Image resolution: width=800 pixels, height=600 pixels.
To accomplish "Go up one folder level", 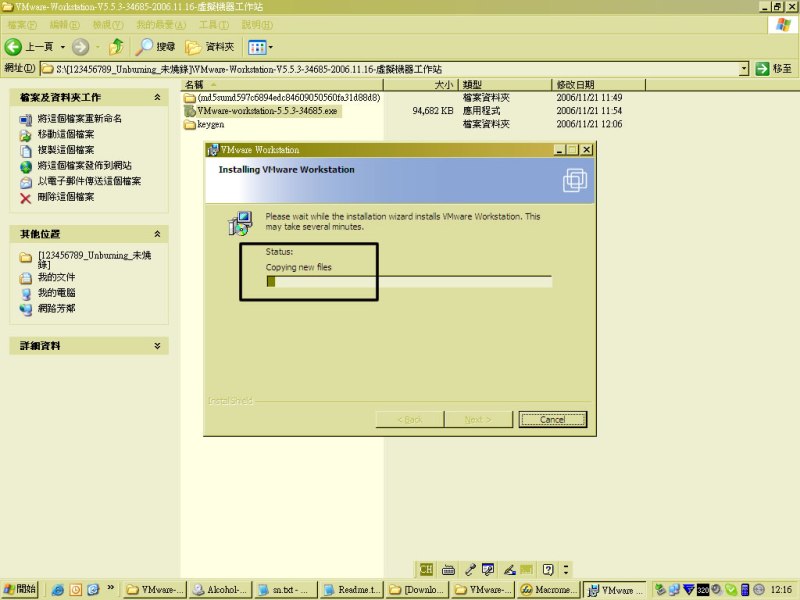I will pyautogui.click(x=117, y=47).
